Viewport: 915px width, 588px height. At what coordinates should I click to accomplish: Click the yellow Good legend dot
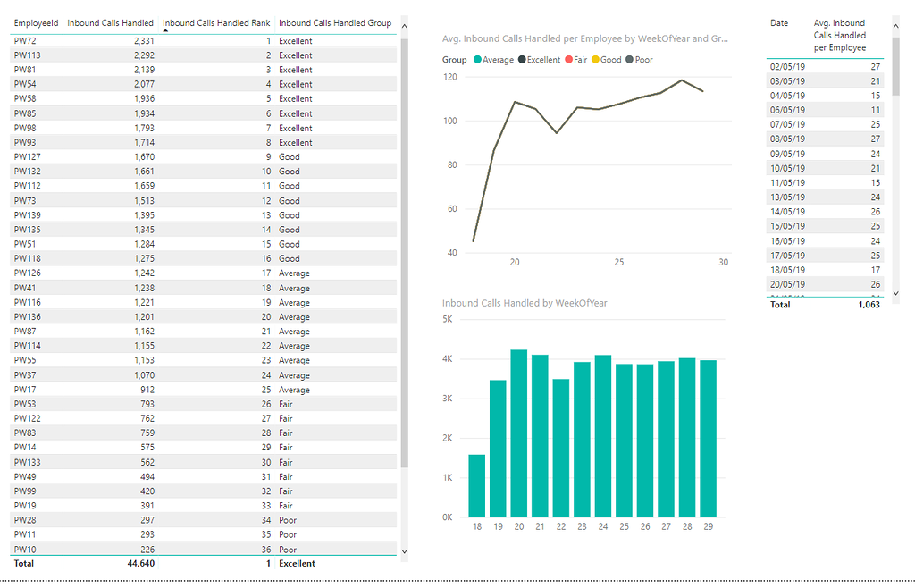pyautogui.click(x=596, y=59)
